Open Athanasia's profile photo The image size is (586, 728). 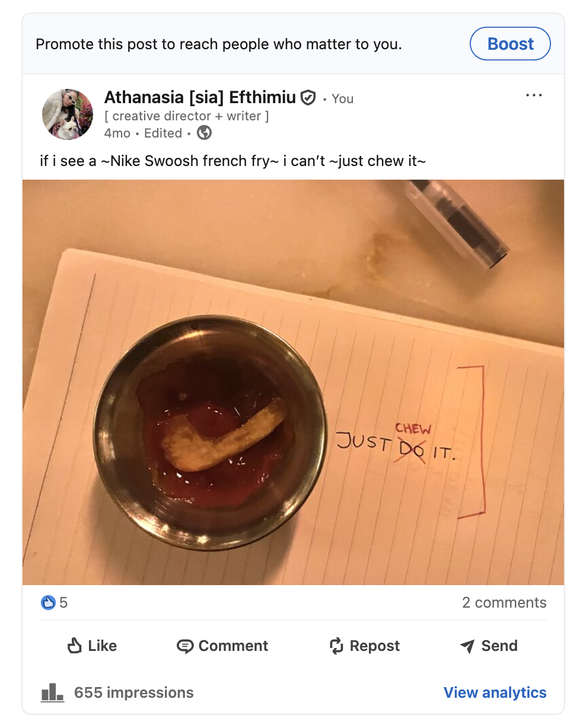point(68,114)
